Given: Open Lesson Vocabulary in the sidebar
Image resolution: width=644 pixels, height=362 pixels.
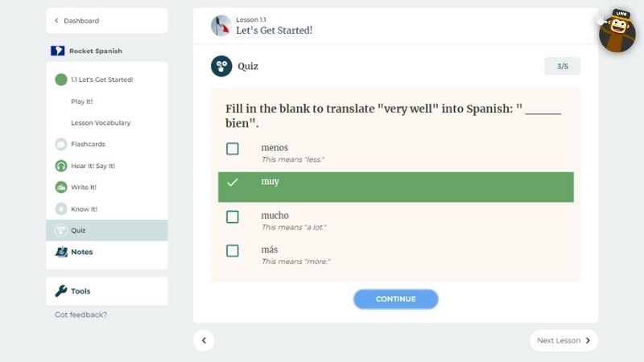Looking at the screenshot, I should coord(101,123).
